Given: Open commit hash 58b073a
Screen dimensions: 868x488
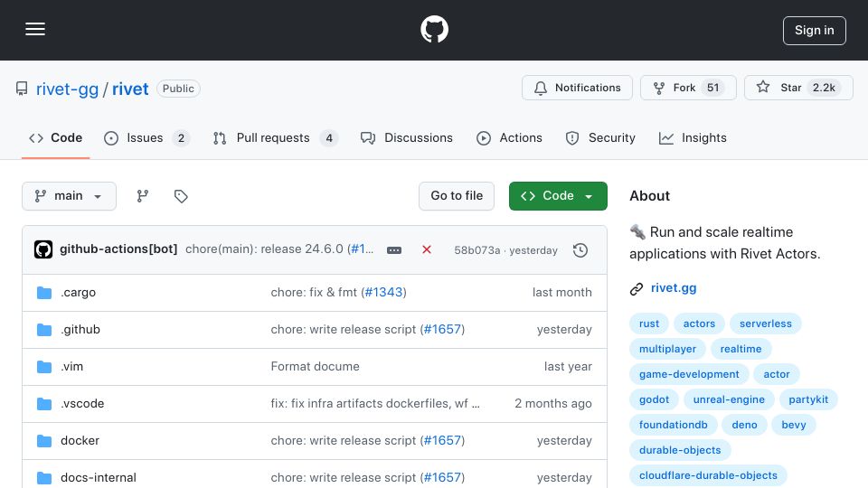Looking at the screenshot, I should [477, 250].
